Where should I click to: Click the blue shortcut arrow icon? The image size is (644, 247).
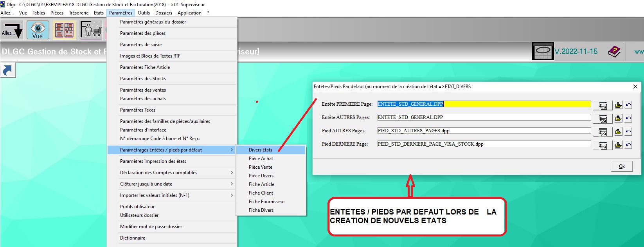point(8,70)
